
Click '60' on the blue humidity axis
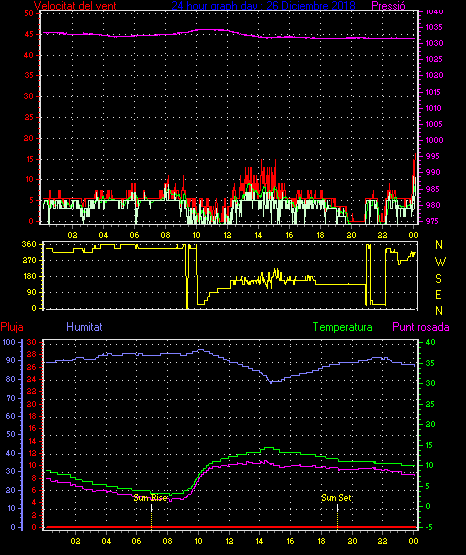pyautogui.click(x=11, y=416)
